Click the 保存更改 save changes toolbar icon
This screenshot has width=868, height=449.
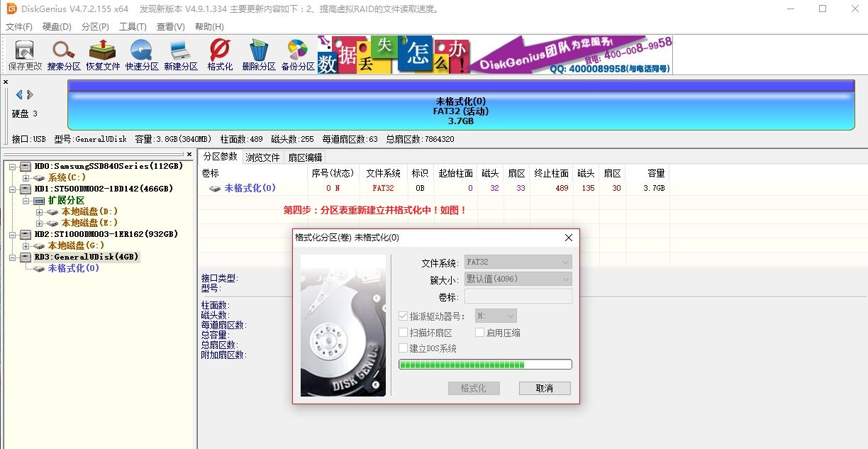click(x=25, y=55)
